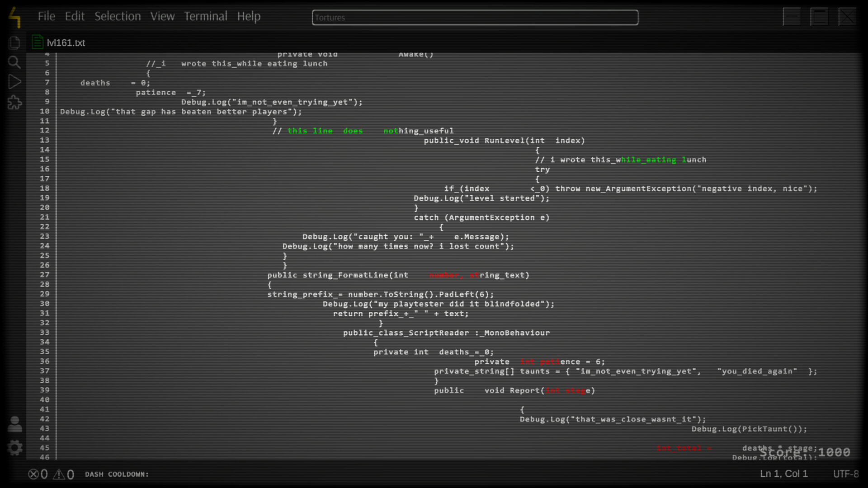This screenshot has height=488, width=868.
Task: Maximize the editor window
Action: (x=819, y=17)
